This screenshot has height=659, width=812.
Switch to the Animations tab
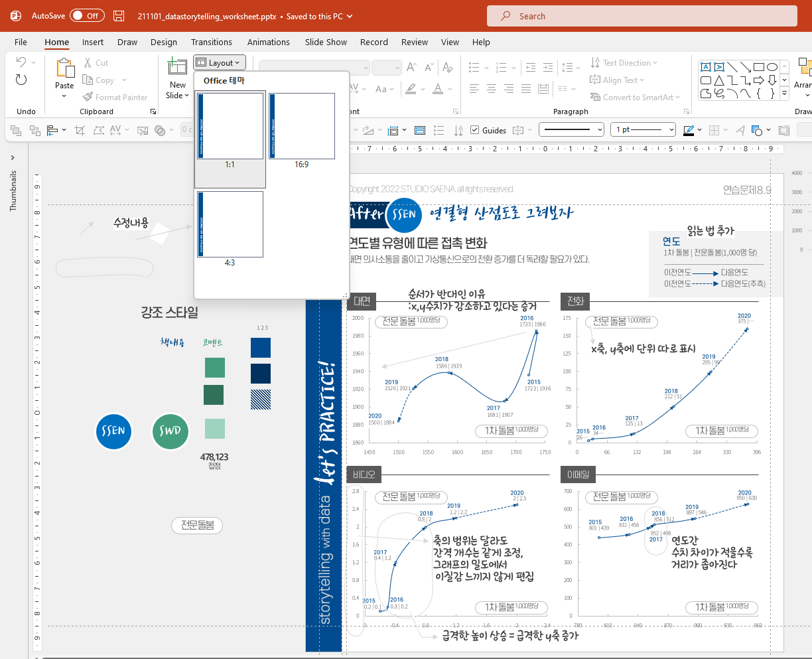(269, 42)
